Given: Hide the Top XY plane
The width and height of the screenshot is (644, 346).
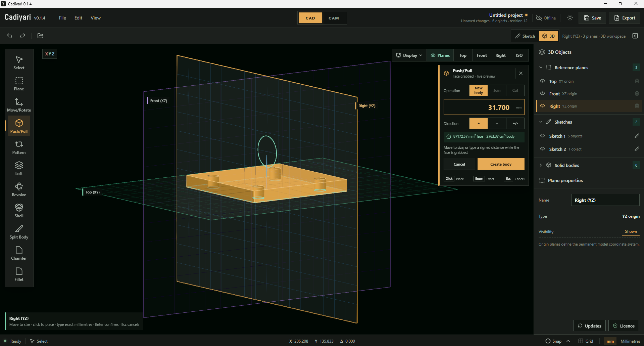Looking at the screenshot, I should pos(542,81).
